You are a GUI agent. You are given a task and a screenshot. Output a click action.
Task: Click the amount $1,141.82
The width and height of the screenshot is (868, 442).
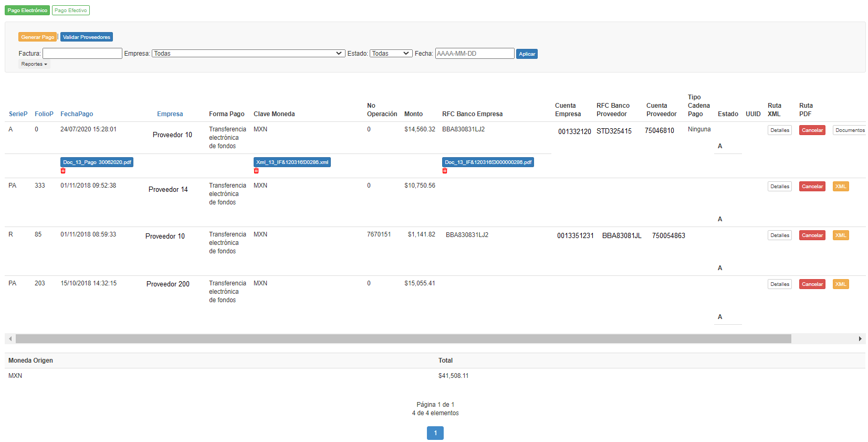tap(422, 234)
